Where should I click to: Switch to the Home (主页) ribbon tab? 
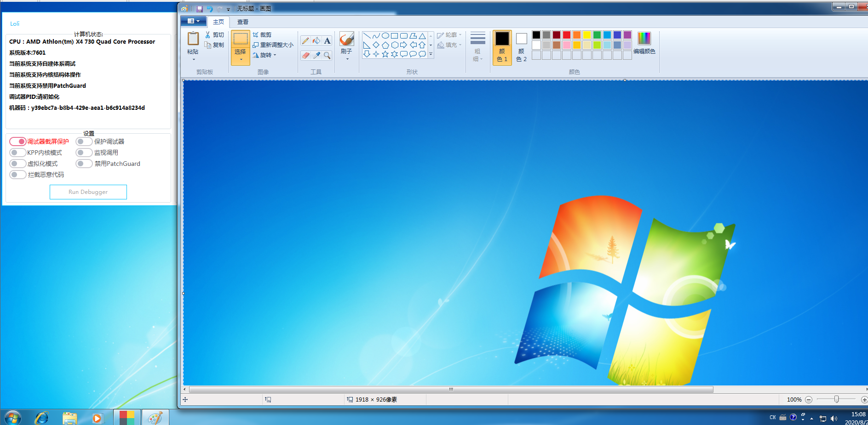coord(218,22)
